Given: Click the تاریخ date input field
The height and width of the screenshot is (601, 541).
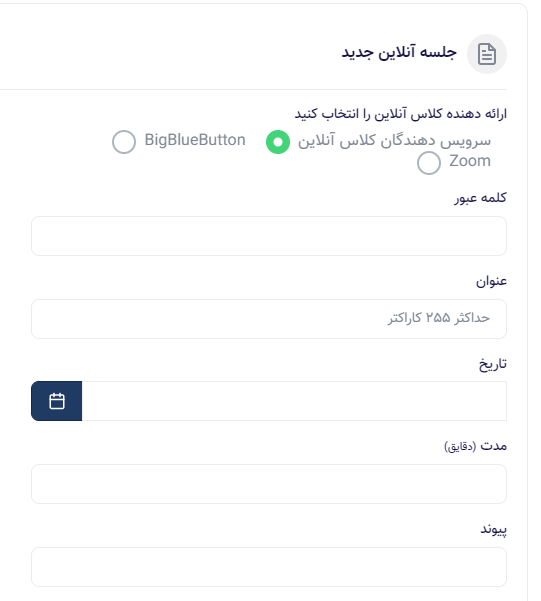Looking at the screenshot, I should coord(294,401).
